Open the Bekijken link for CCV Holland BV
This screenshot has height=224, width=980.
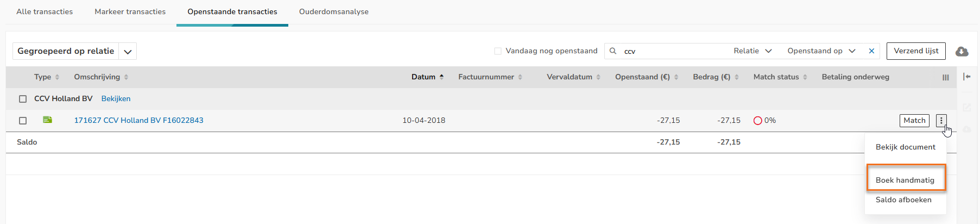(x=116, y=98)
